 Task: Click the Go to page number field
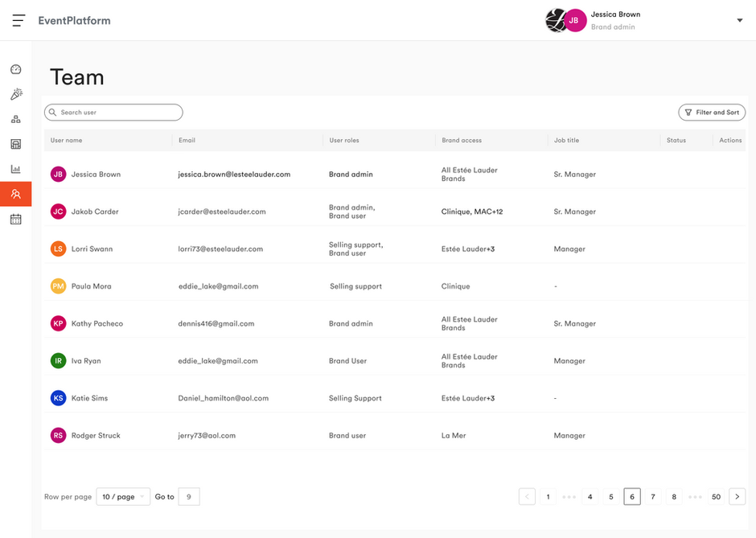188,497
